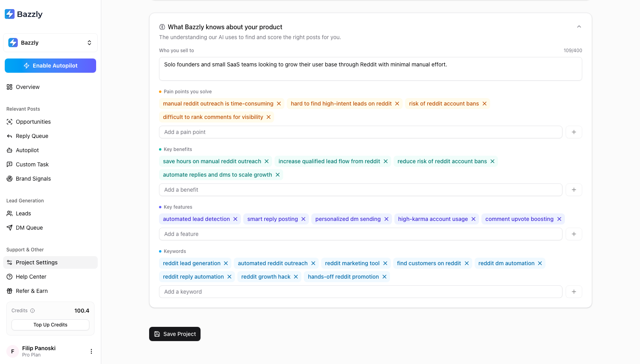The image size is (640, 364).
Task: Open Custom Task
Action: pyautogui.click(x=50, y=164)
